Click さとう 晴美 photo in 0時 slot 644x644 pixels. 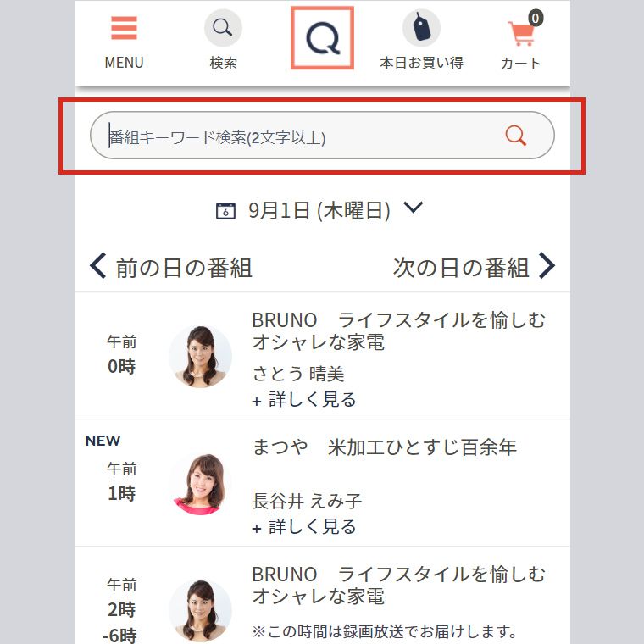[x=200, y=356]
